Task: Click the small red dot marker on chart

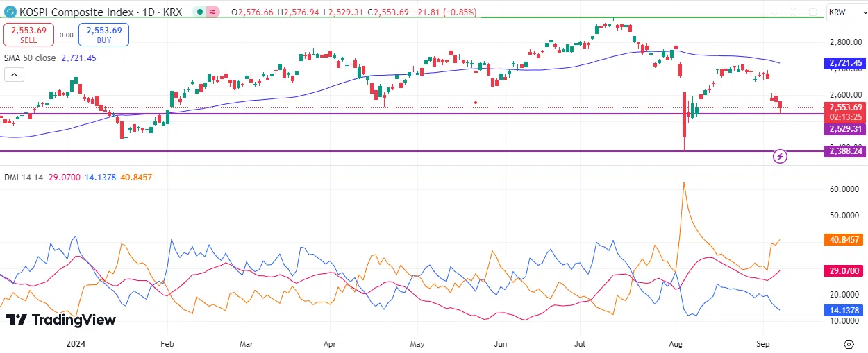Action: 476,103
